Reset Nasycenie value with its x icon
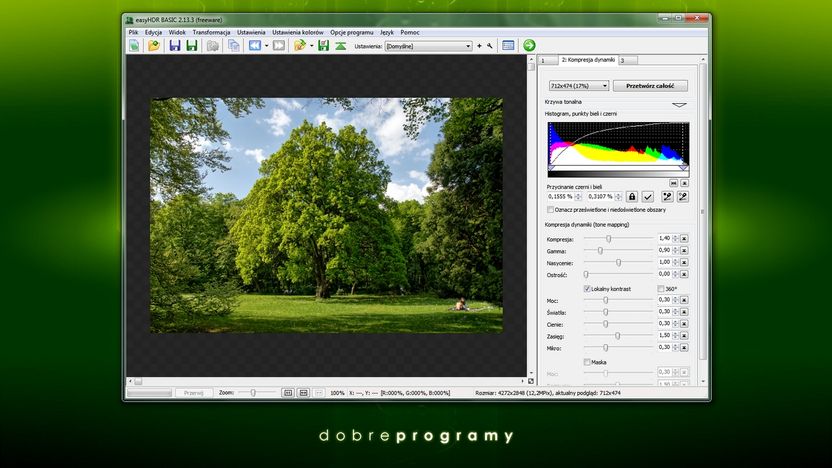The image size is (832, 468). [684, 263]
